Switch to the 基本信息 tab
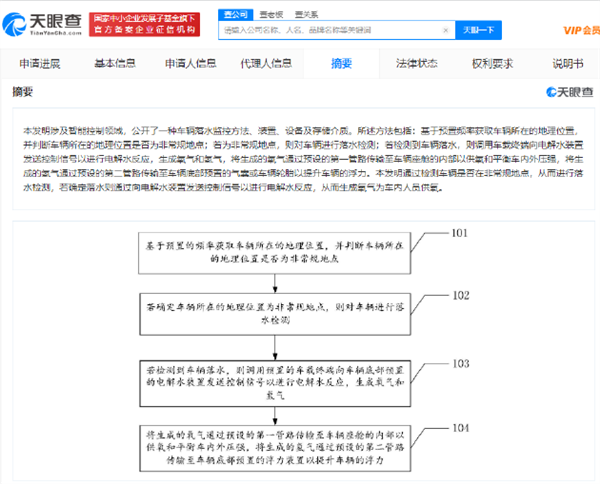This screenshot has height=484, width=600. (x=115, y=64)
